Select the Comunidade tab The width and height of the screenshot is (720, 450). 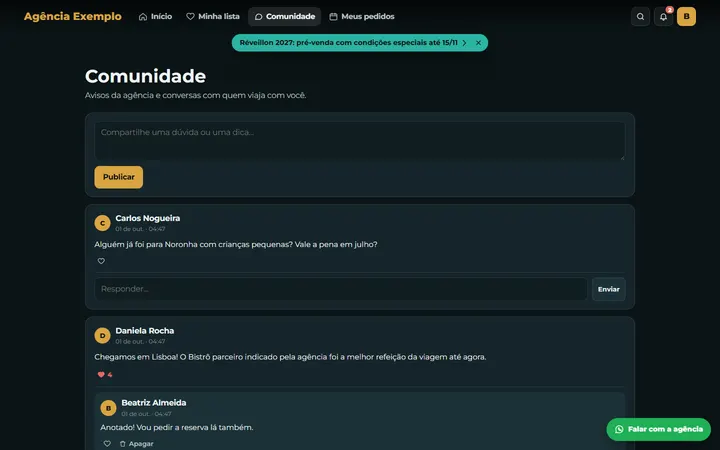coord(285,17)
